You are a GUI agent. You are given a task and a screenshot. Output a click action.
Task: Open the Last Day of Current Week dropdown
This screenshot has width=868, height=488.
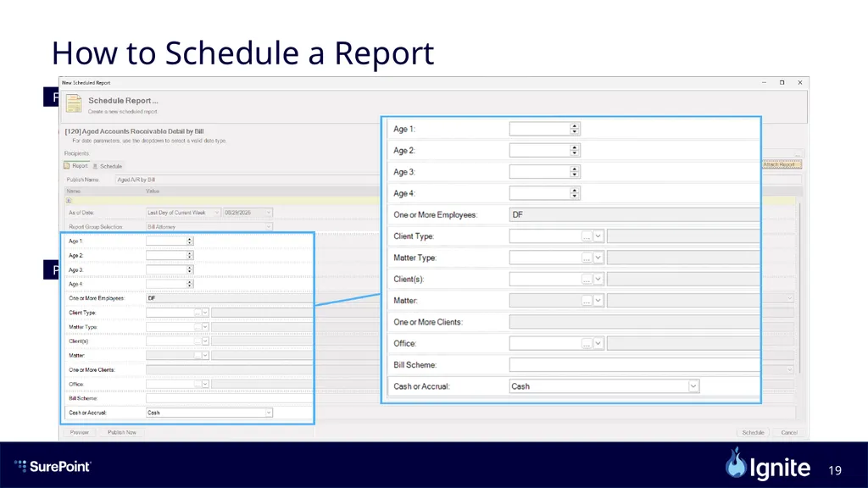tap(183, 213)
